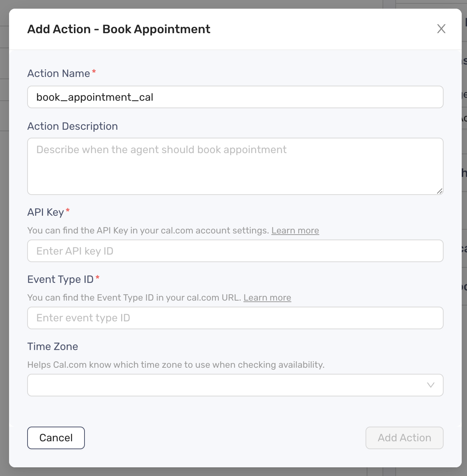Click the Time Zone section label
Viewport: 467px width, 476px height.
[52, 346]
